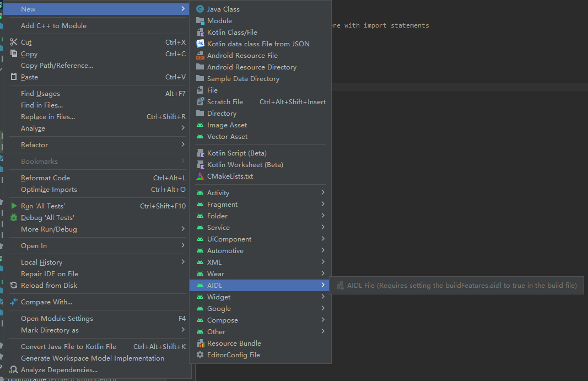The image size is (588, 381).
Task: Click the Kotlin Class/File icon
Action: click(199, 32)
